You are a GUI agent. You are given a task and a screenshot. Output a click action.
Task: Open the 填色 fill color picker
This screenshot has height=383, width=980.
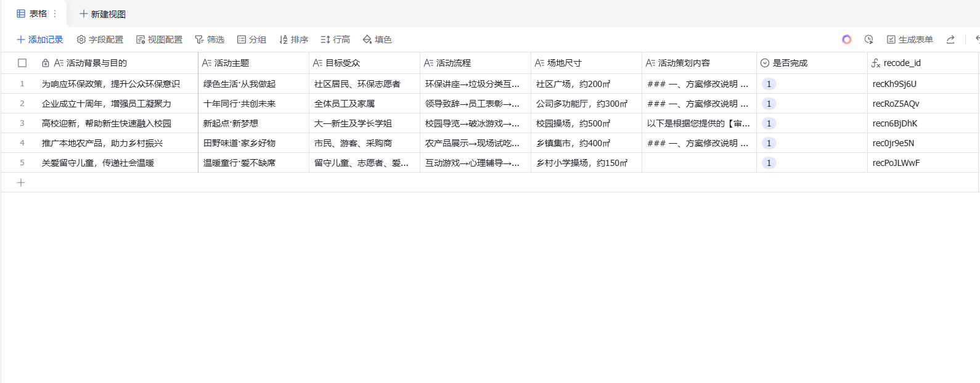[x=377, y=39]
